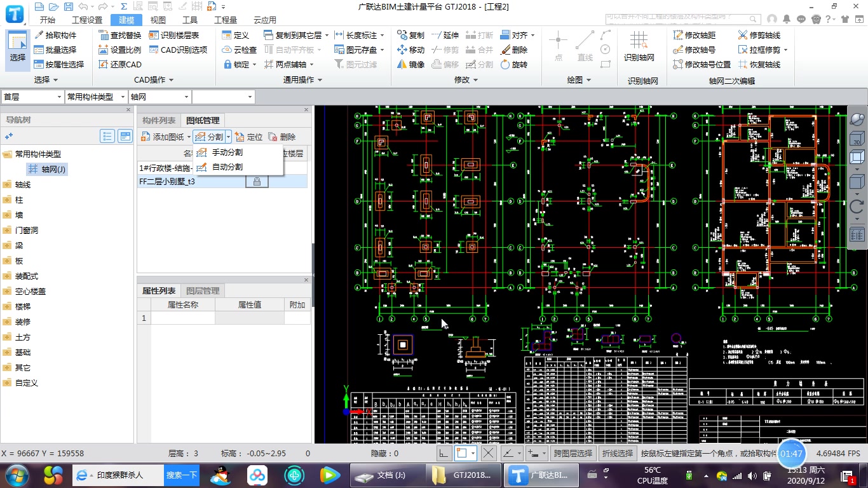The width and height of the screenshot is (868, 488).
Task: Open CAD识别选项 settings
Action: (179, 50)
